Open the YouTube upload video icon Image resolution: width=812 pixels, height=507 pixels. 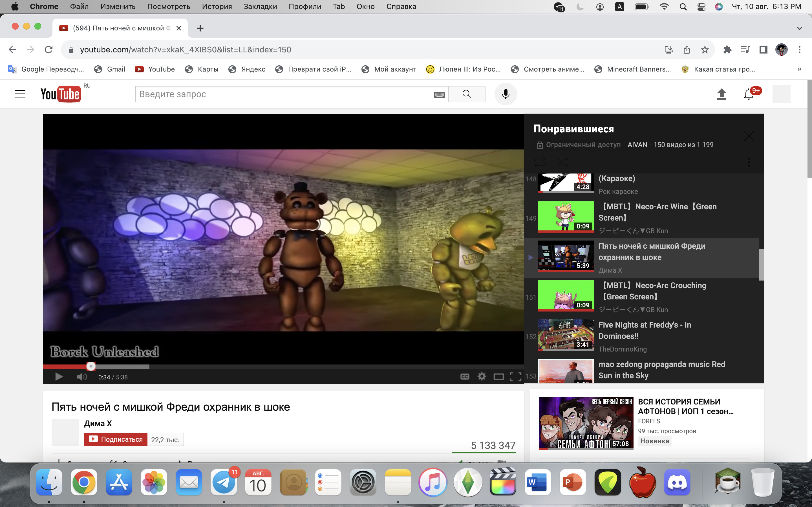(x=721, y=94)
